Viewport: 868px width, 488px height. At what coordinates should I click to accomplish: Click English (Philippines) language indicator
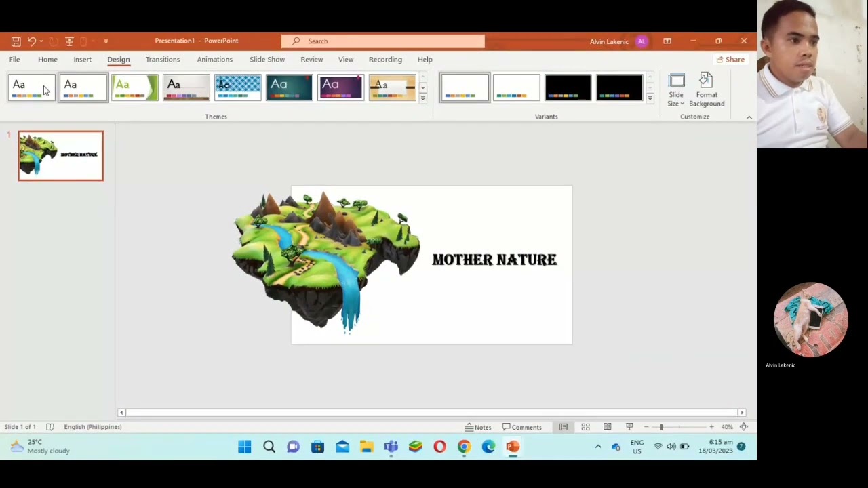[x=93, y=427]
